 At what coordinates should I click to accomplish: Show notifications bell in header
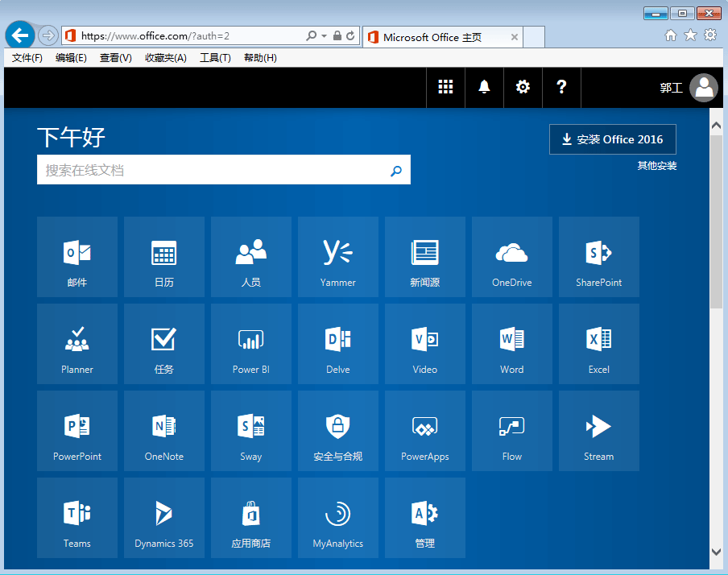(x=484, y=87)
